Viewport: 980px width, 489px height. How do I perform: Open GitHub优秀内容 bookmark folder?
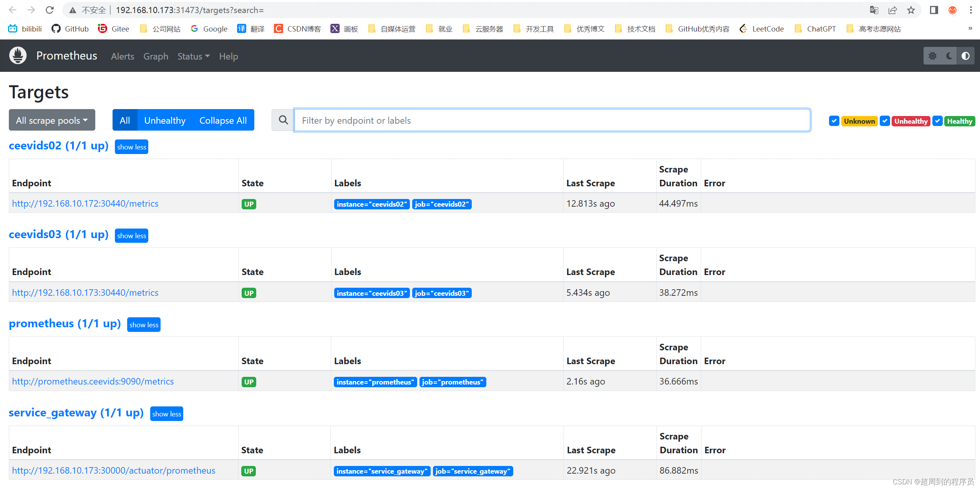(697, 29)
